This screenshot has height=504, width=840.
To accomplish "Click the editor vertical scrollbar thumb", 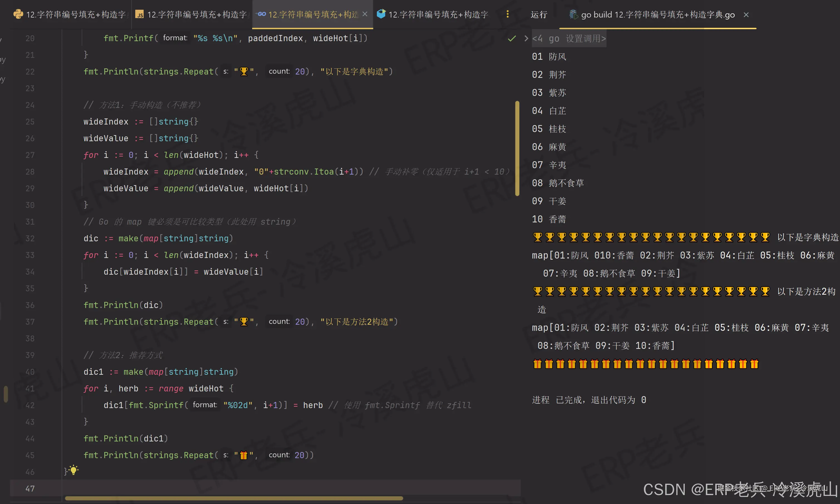I will [517, 148].
